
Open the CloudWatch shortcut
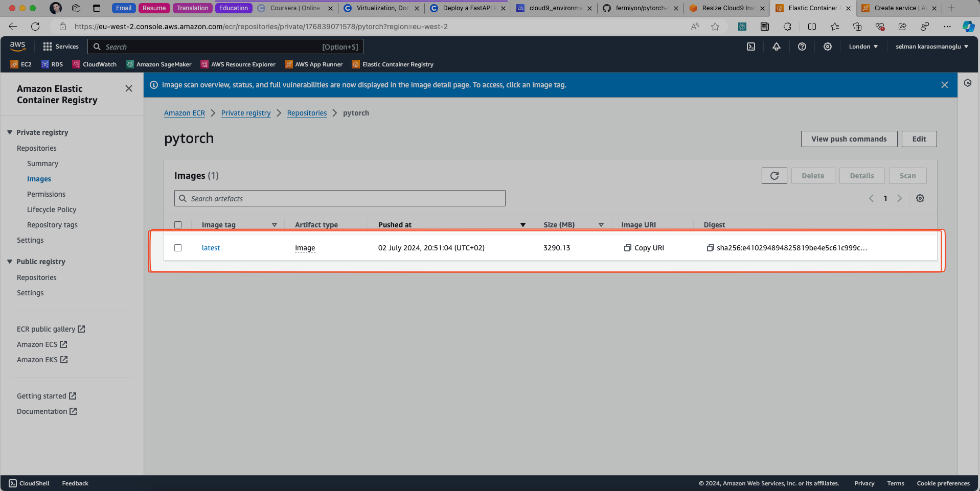(x=95, y=64)
